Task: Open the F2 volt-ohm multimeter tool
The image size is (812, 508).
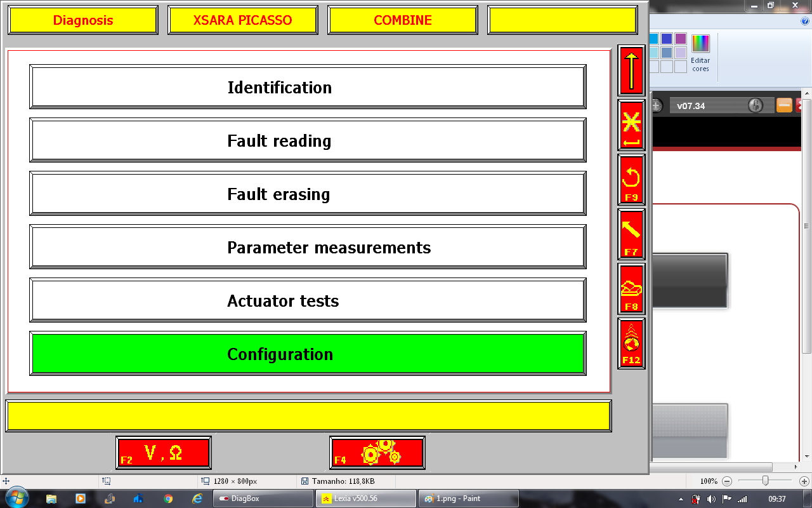Action: coord(163,453)
